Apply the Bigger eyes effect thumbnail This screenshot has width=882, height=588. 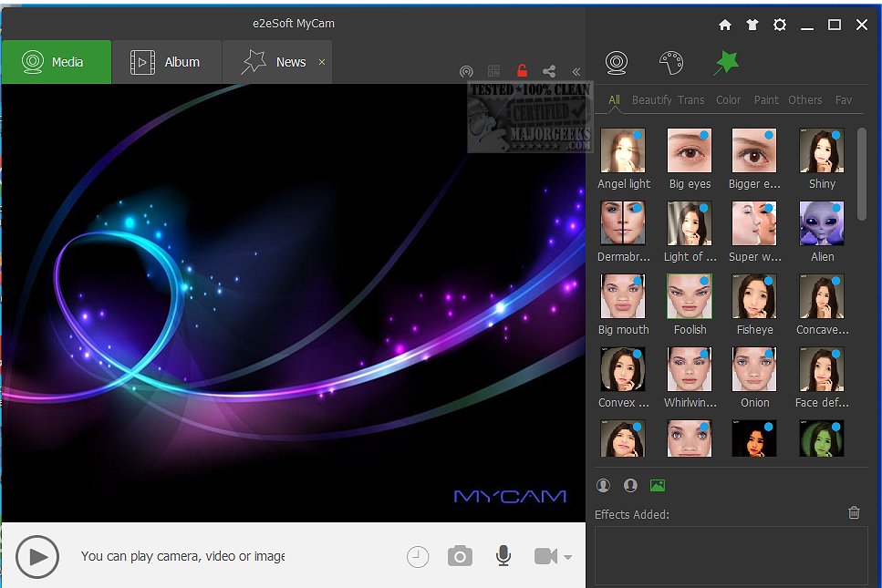[753, 150]
